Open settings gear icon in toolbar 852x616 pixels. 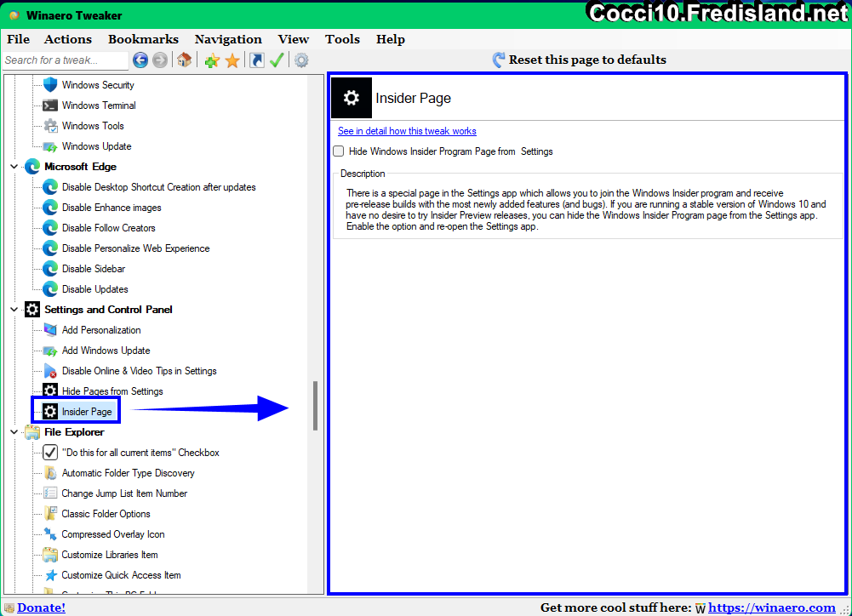coord(301,60)
